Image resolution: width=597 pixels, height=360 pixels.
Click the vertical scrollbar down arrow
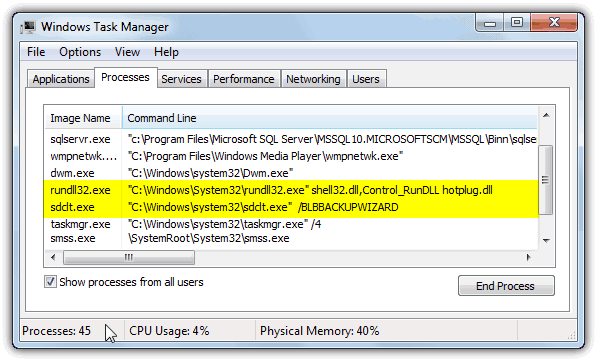click(x=546, y=241)
